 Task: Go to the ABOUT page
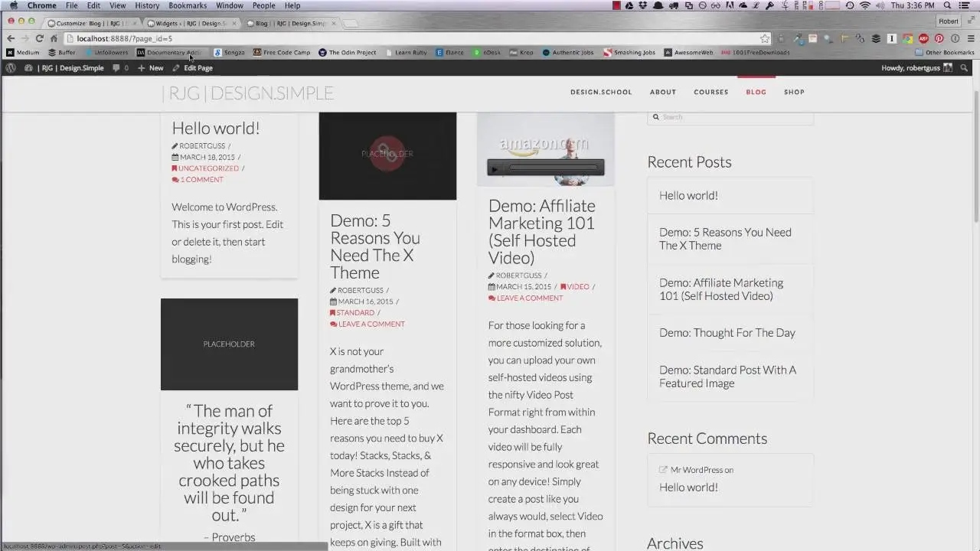click(x=663, y=92)
